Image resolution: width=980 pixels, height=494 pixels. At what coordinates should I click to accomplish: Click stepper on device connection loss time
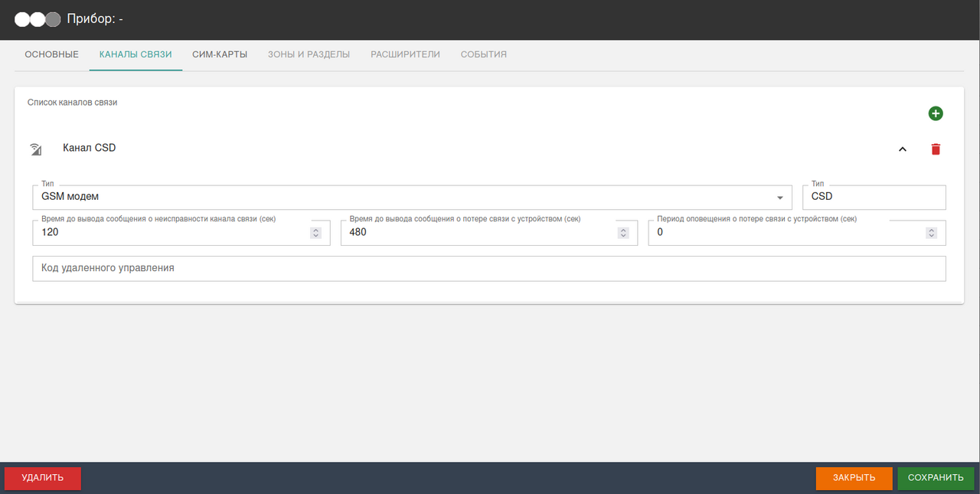click(x=623, y=233)
